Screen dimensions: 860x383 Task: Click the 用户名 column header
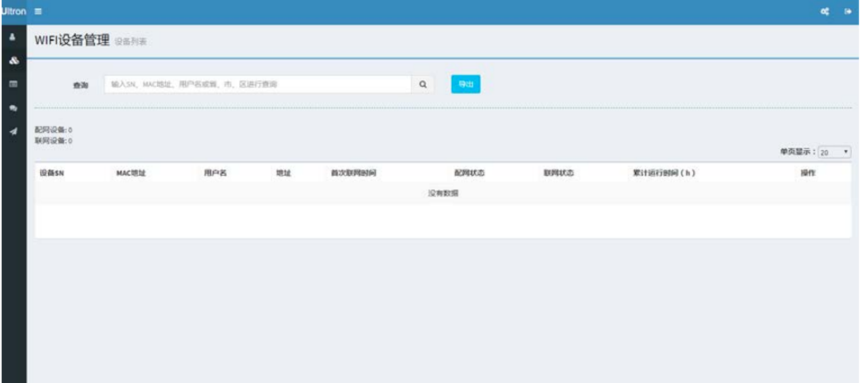(216, 173)
